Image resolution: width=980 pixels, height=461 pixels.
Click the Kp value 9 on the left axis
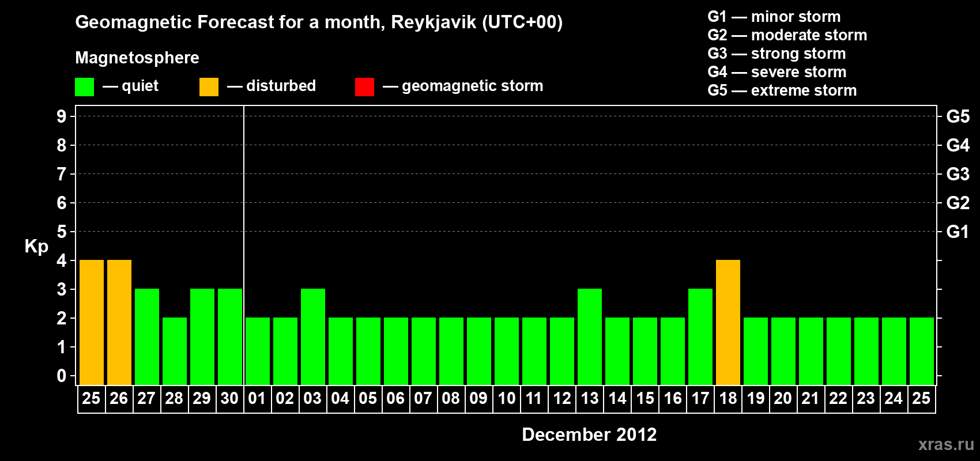coord(62,116)
